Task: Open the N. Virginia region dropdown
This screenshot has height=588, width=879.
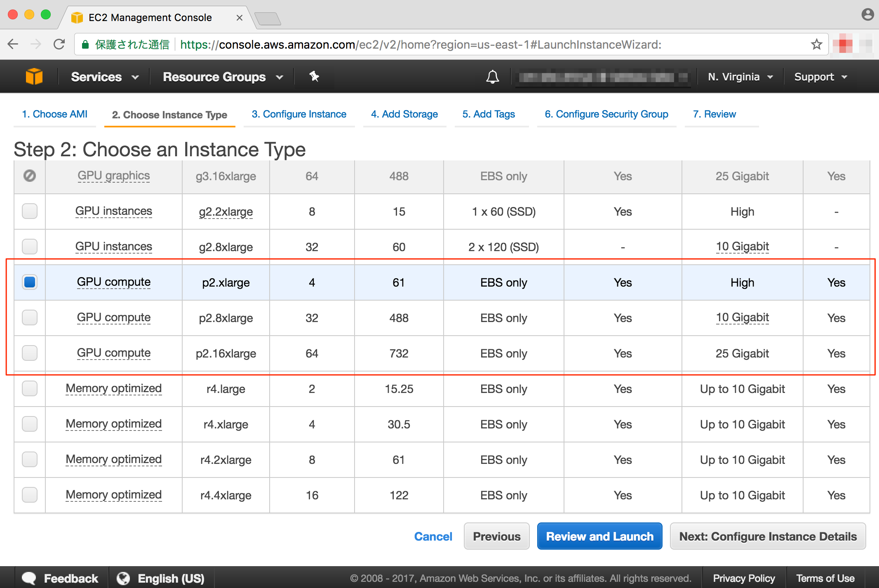Action: [x=740, y=77]
